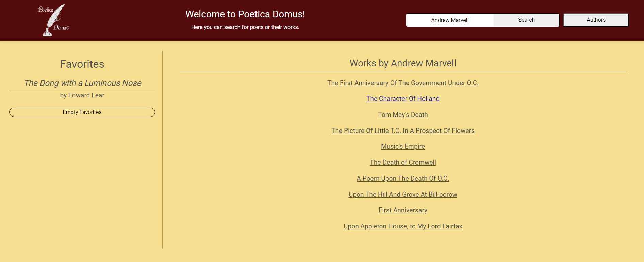The width and height of the screenshot is (644, 262).
Task: Click the Favorites panel heading
Action: click(82, 64)
